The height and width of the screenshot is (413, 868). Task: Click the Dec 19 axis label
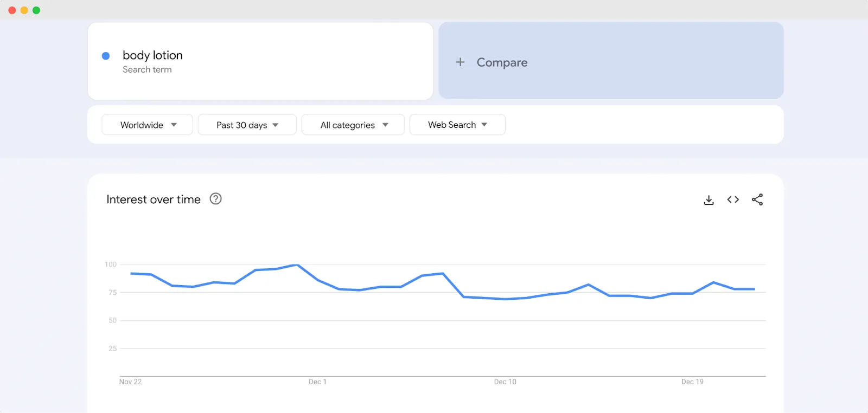[692, 382]
